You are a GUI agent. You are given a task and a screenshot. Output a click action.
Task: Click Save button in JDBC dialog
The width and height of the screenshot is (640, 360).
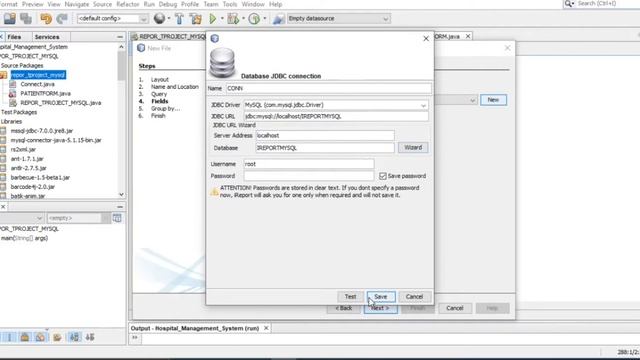point(380,297)
